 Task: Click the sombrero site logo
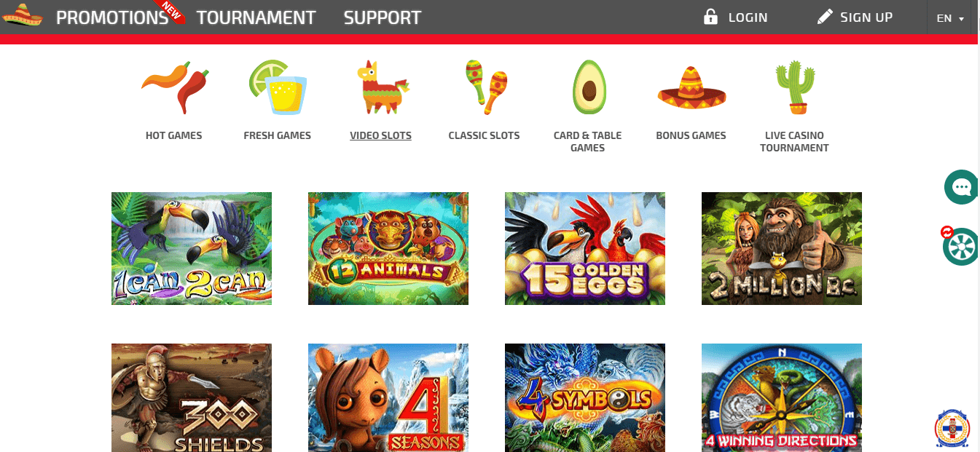(x=23, y=16)
